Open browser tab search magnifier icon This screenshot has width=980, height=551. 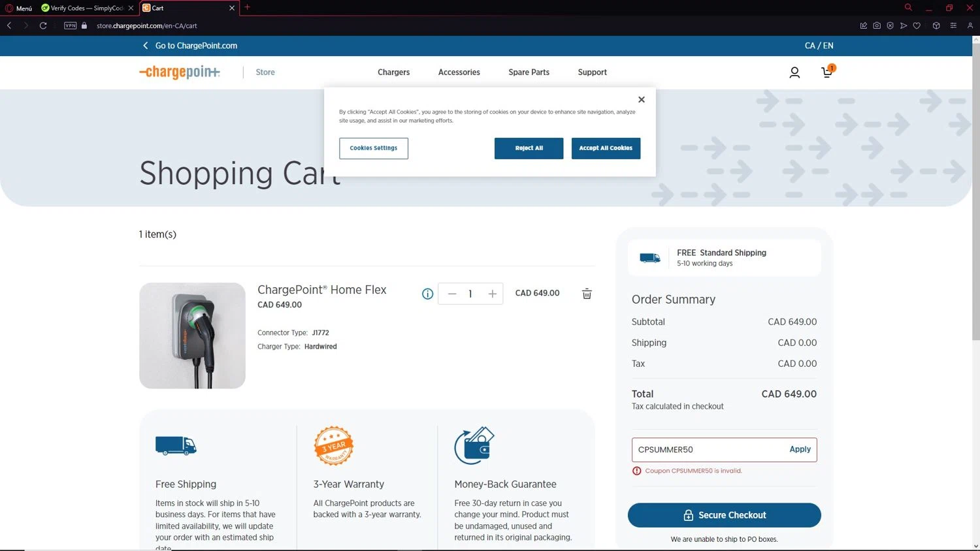coord(908,7)
